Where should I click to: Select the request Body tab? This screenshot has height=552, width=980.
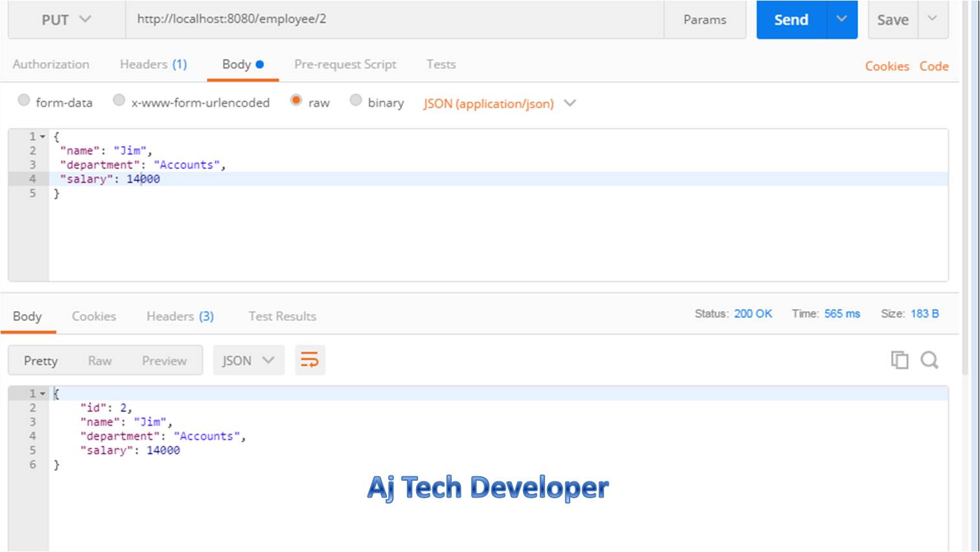tap(242, 64)
